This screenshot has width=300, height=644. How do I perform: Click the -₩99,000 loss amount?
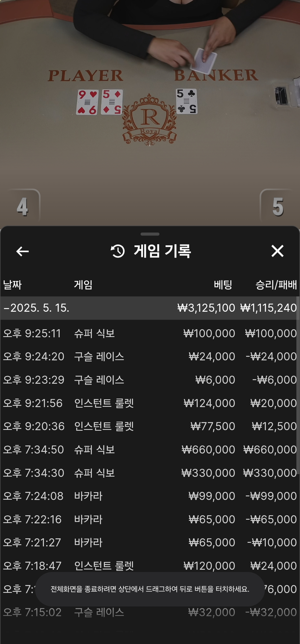pos(271,496)
